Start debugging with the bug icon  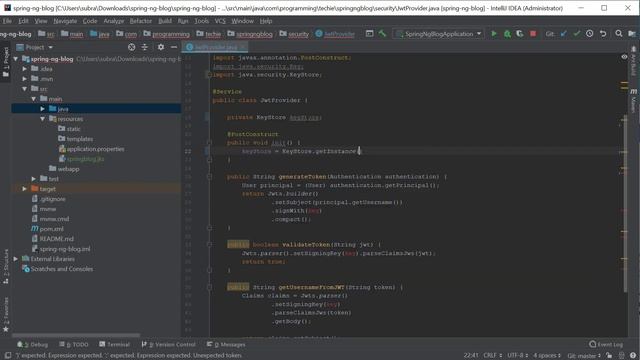(507, 34)
